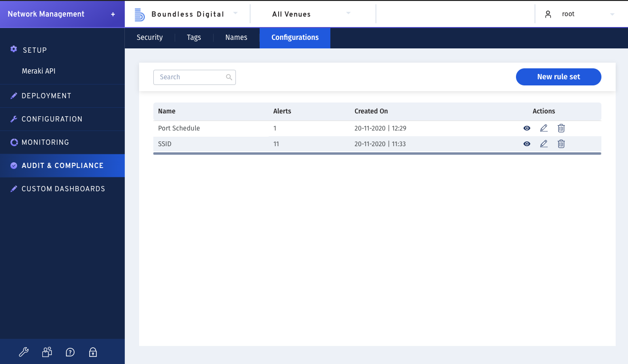Open the help question mark icon

click(70, 352)
